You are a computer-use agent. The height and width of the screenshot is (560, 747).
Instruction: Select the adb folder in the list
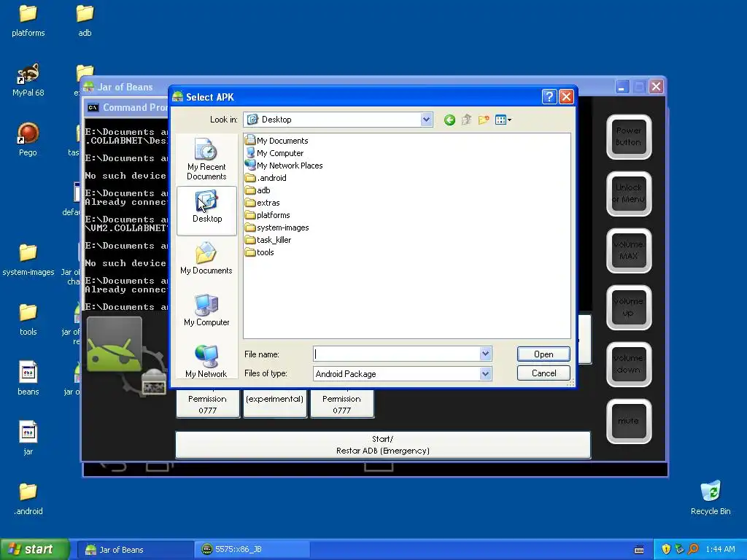point(258,190)
